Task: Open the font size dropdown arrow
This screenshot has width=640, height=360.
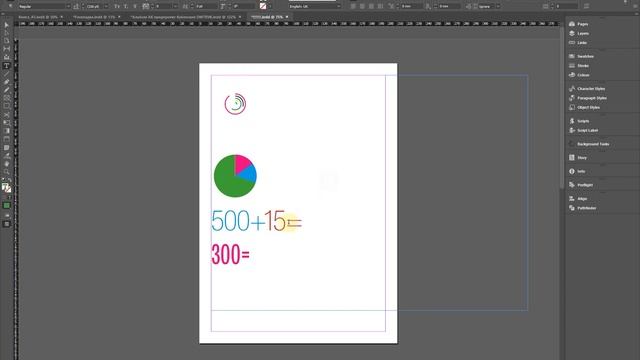Action: pos(106,7)
